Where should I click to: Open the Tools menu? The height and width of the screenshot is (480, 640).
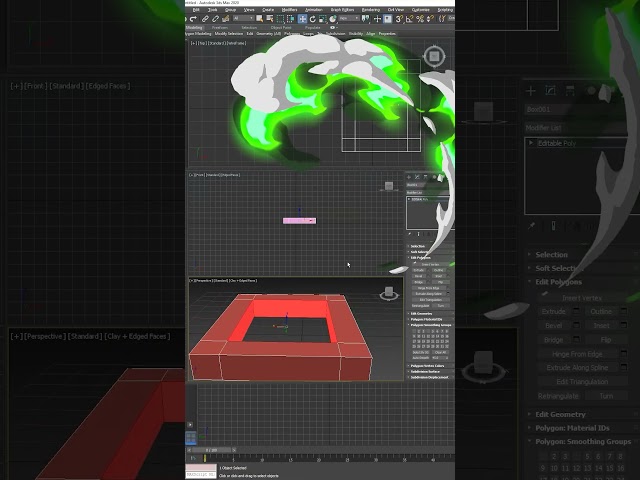point(212,10)
